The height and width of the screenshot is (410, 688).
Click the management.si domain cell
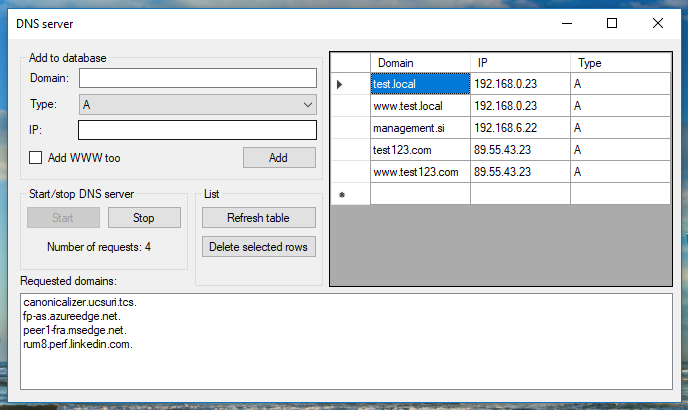pyautogui.click(x=420, y=128)
